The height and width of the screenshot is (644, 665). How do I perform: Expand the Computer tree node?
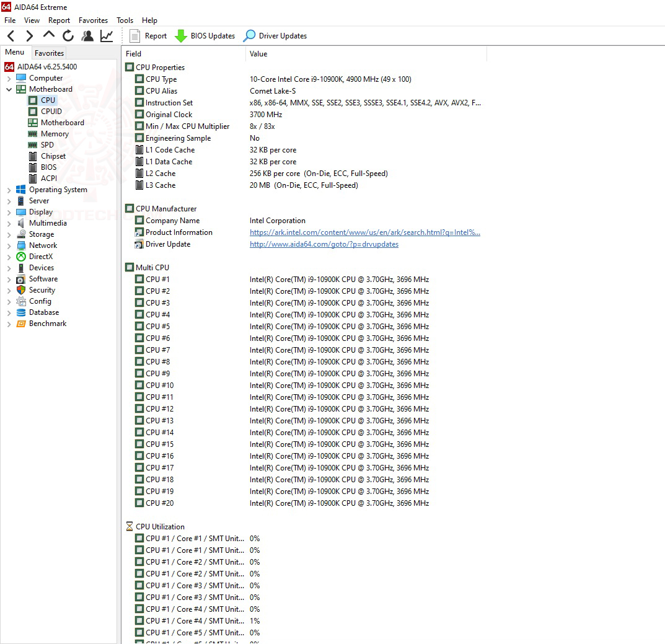(x=9, y=79)
